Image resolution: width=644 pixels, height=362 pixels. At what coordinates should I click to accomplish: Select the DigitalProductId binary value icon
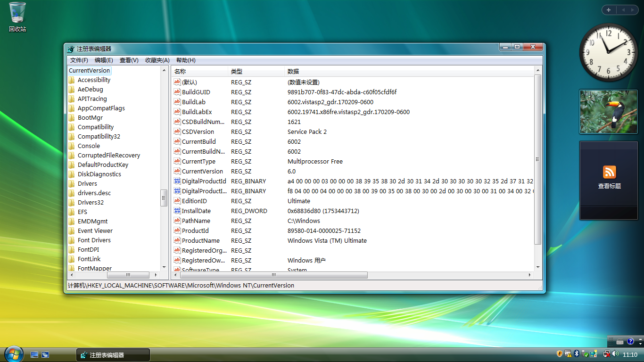coord(177,181)
